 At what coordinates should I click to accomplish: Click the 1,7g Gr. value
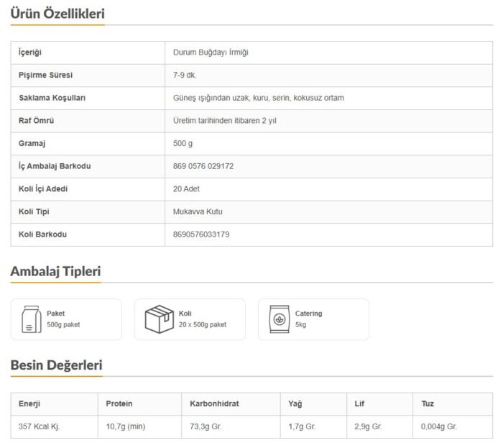[x=303, y=426]
